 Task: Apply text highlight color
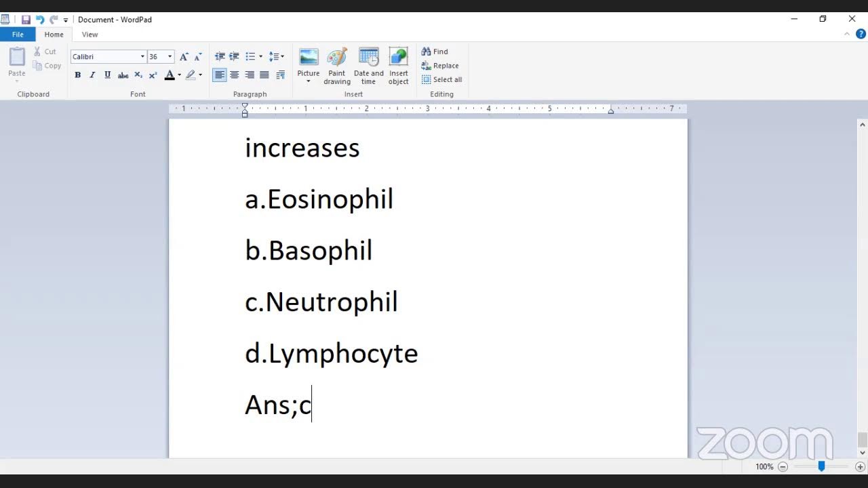(191, 75)
